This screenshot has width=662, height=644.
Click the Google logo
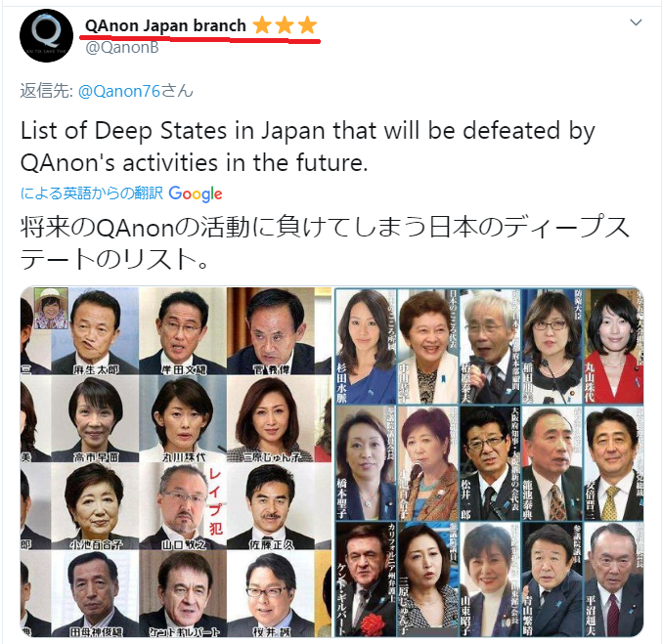(195, 193)
